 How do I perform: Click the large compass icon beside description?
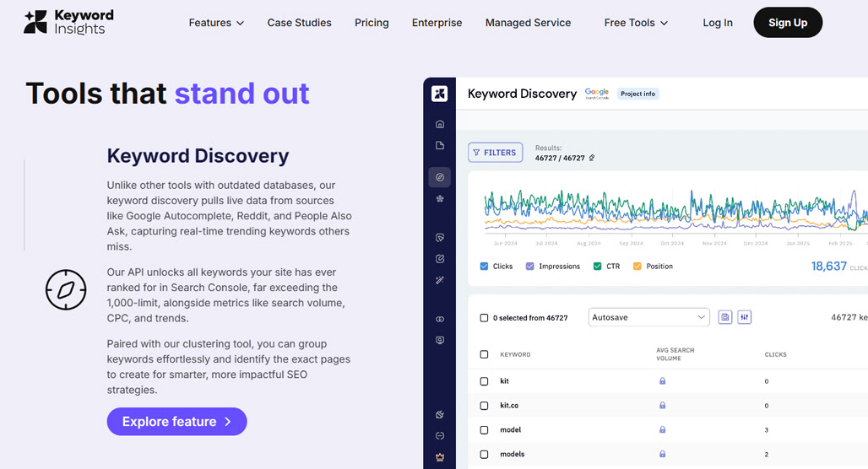tap(66, 290)
